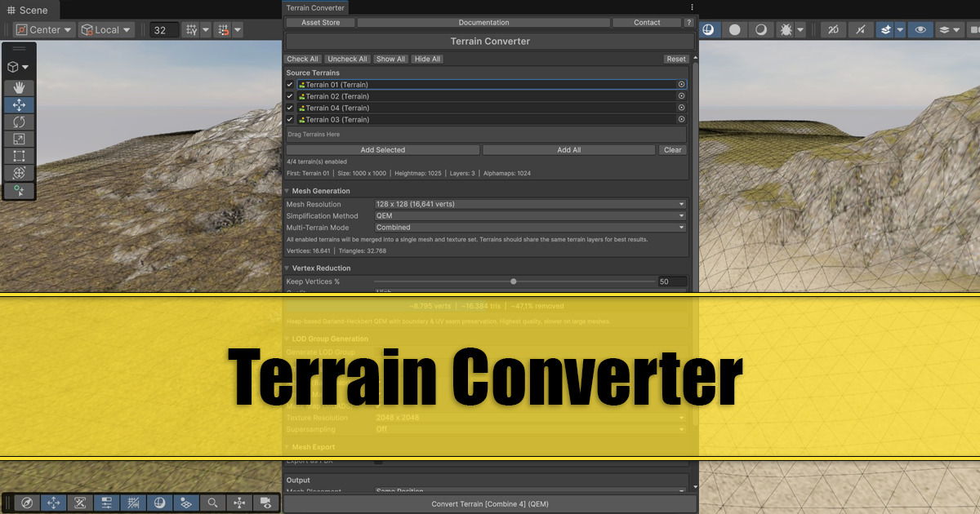The image size is (980, 514).
Task: Collapse the Mesh Generation section
Action: pyautogui.click(x=287, y=191)
